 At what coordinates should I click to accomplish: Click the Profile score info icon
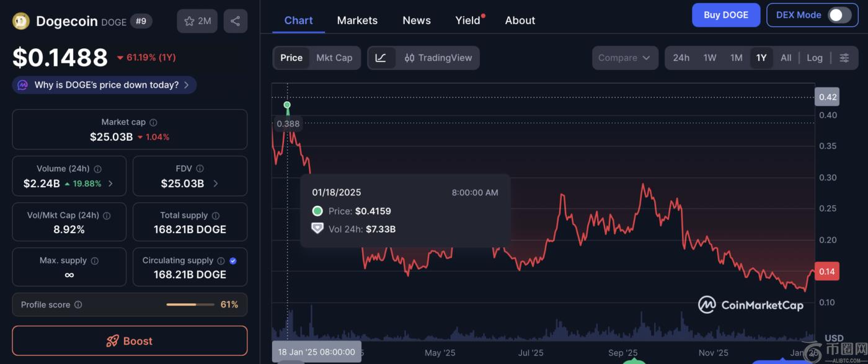(78, 305)
